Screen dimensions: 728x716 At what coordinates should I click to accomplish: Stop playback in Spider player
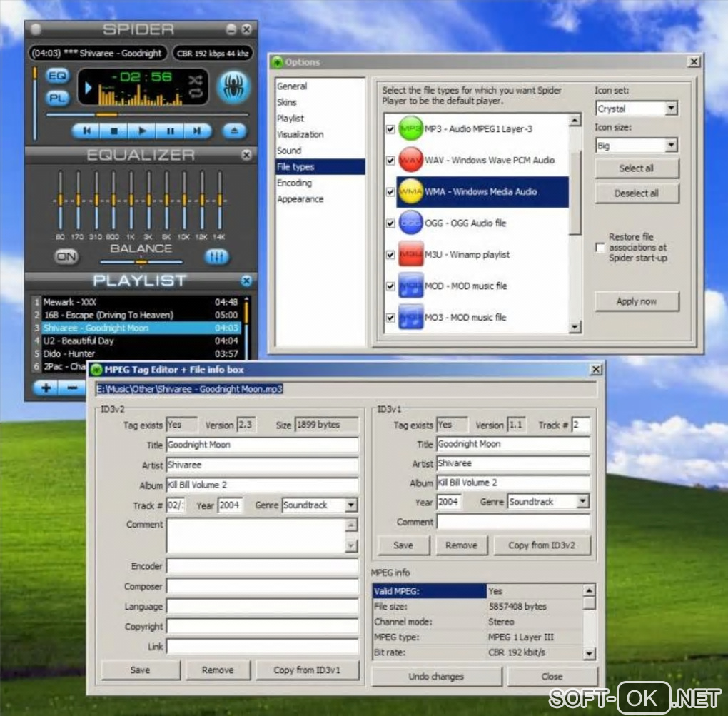pyautogui.click(x=114, y=131)
